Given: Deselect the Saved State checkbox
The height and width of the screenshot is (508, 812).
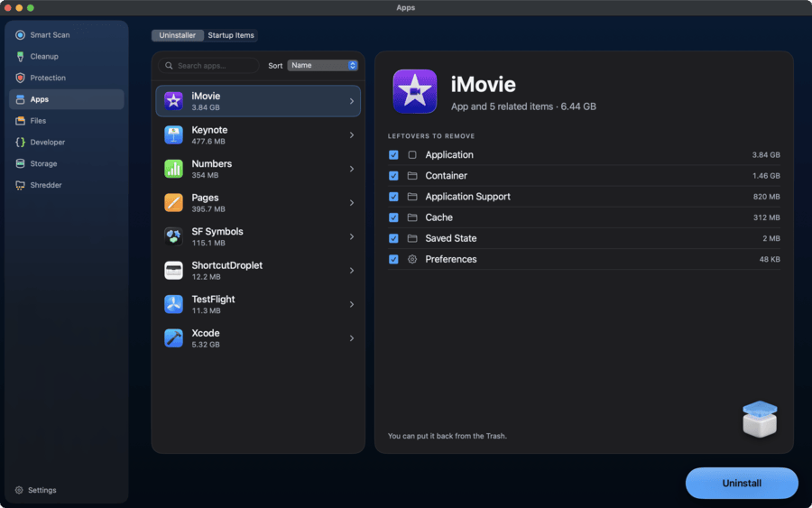Looking at the screenshot, I should (393, 238).
